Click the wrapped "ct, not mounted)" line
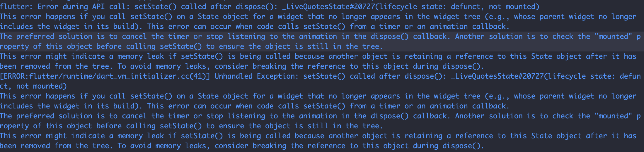644x152 pixels. coord(33,86)
